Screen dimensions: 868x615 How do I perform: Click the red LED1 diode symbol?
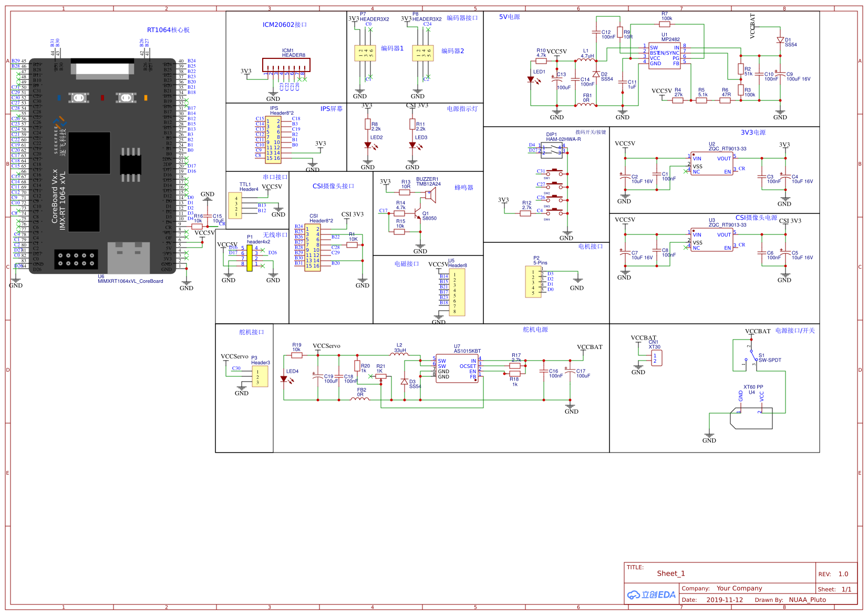click(x=531, y=80)
